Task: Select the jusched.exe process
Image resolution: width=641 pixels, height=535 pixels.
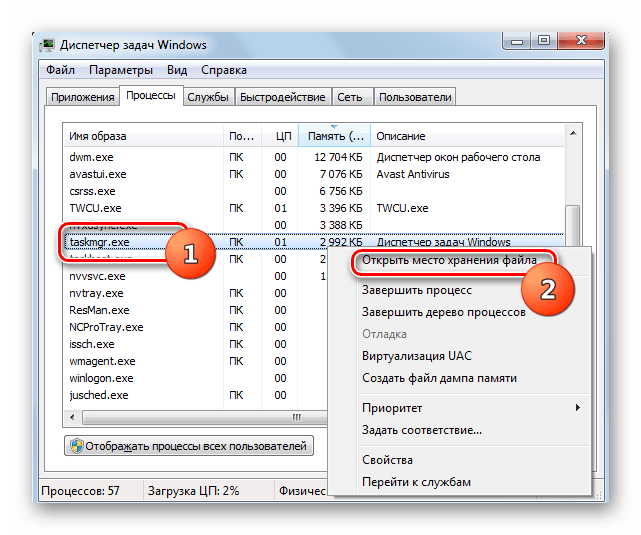Action: click(x=99, y=395)
